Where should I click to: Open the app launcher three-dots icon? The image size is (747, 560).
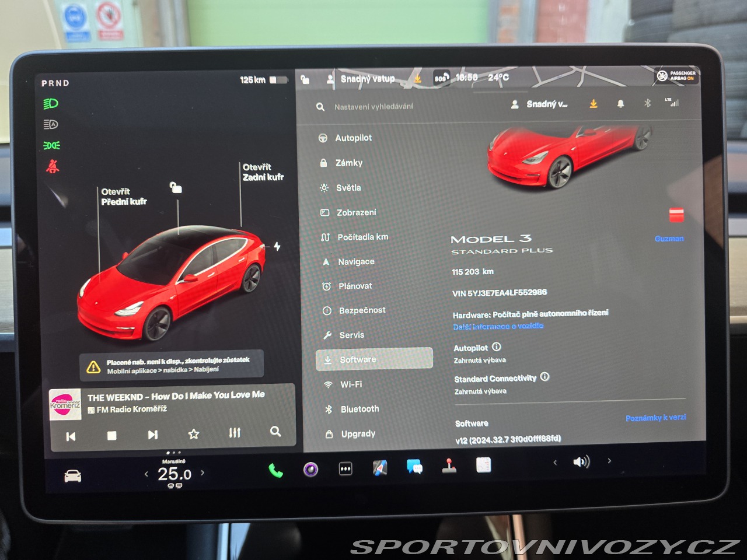point(345,468)
